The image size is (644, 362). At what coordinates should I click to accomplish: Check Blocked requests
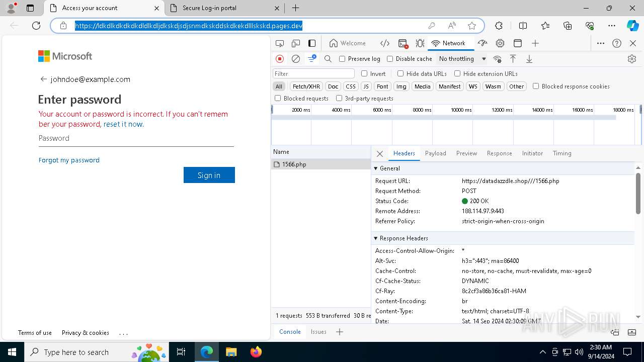278,98
